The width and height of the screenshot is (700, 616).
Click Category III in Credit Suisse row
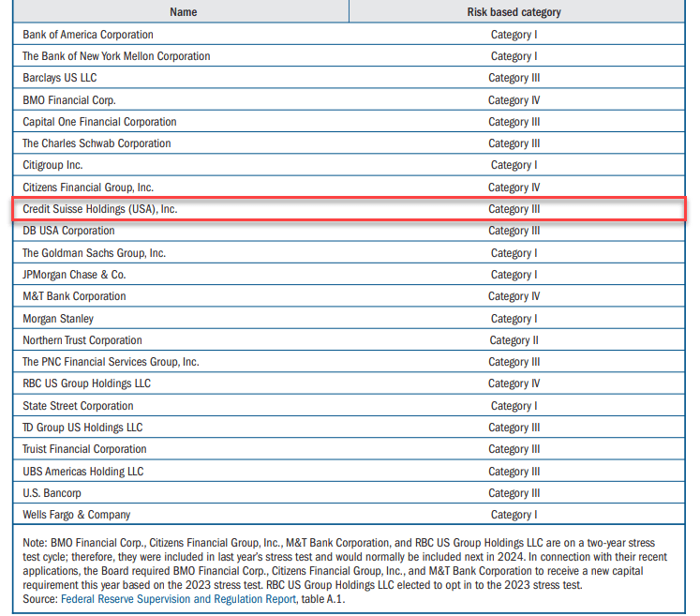514,209
